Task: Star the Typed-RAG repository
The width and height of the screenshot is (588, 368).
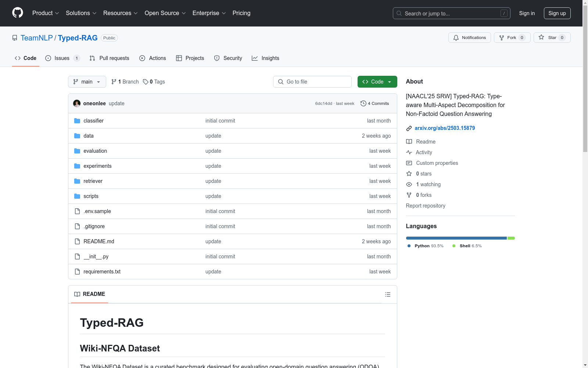Action: point(552,38)
